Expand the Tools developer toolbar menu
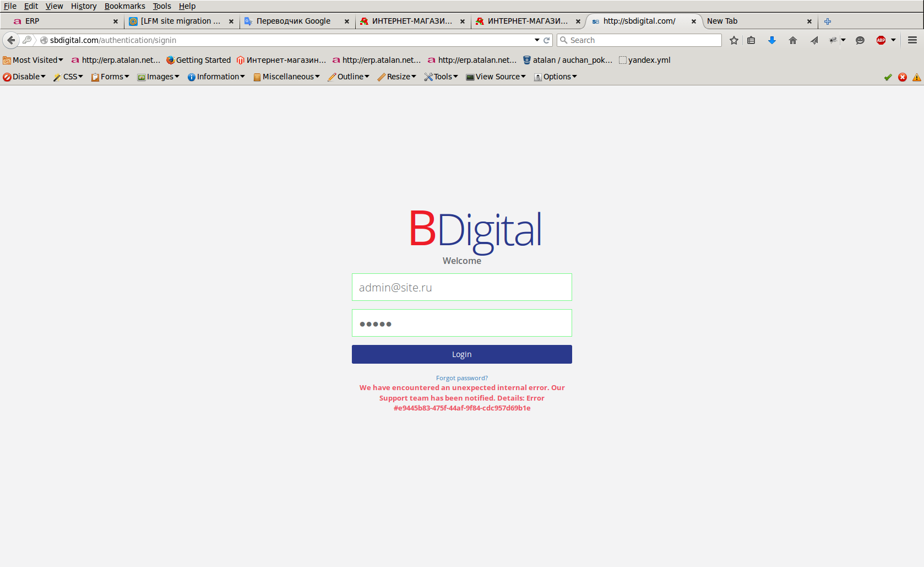 [x=441, y=77]
